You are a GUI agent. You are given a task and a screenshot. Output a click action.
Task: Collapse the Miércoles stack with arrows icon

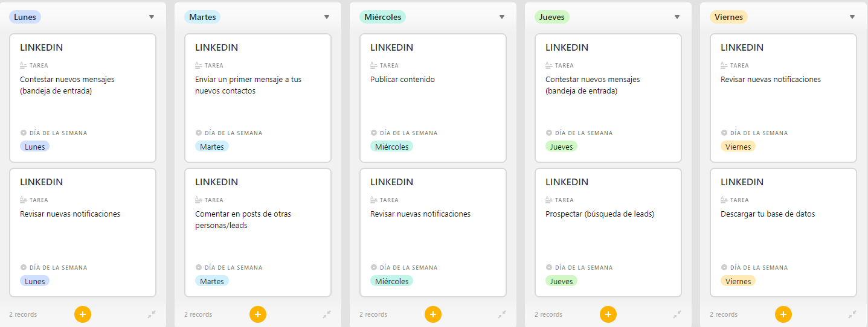(x=502, y=314)
